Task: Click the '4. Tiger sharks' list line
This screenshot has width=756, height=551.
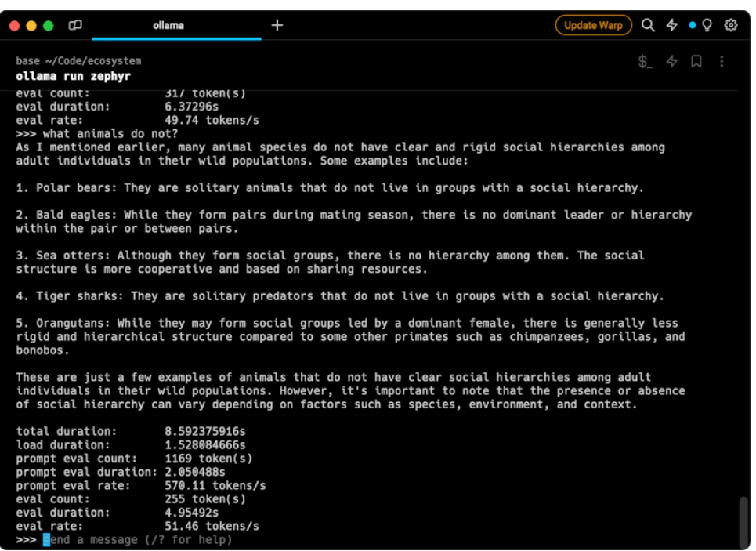Action: [x=340, y=295]
